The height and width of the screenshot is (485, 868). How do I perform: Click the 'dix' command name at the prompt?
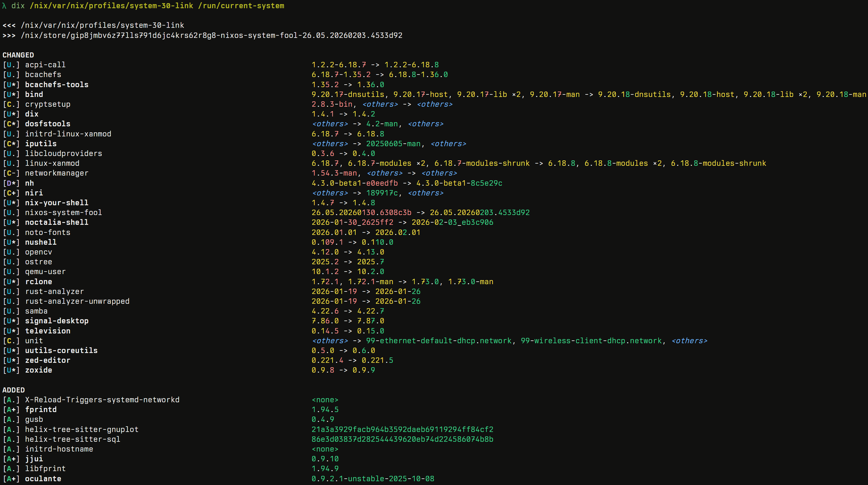click(x=18, y=6)
